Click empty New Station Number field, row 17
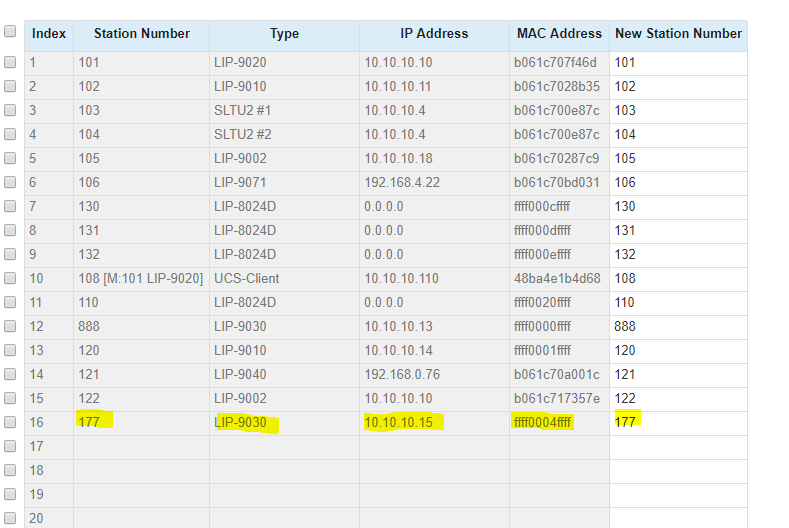The width and height of the screenshot is (789, 528). click(678, 447)
